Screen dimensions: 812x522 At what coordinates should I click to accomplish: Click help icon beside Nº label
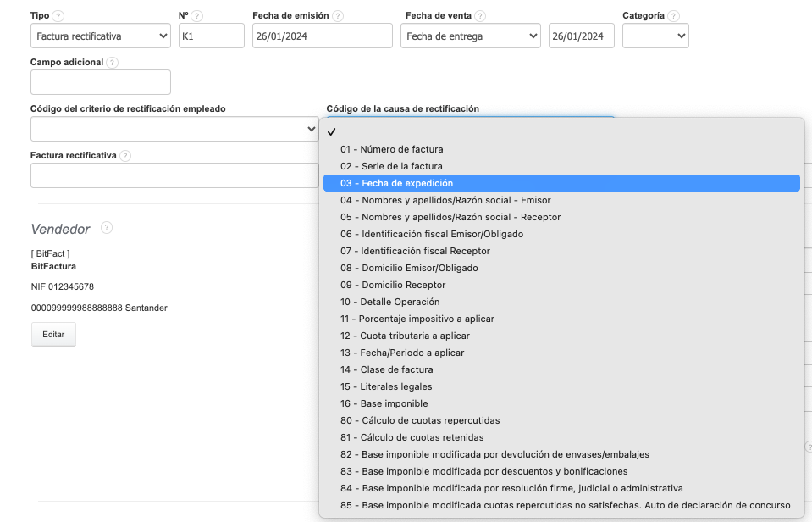197,16
